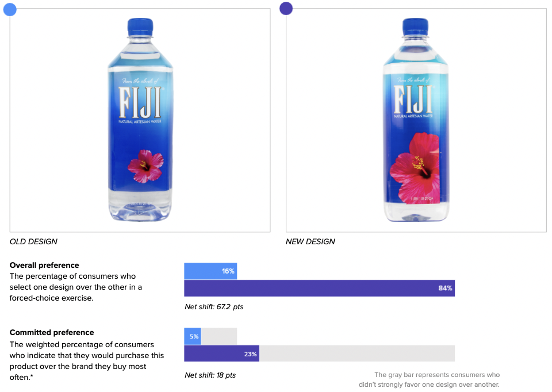Viewport: 552px width, 392px height.
Task: Click the FIJI logo on old design bottle
Action: point(140,102)
